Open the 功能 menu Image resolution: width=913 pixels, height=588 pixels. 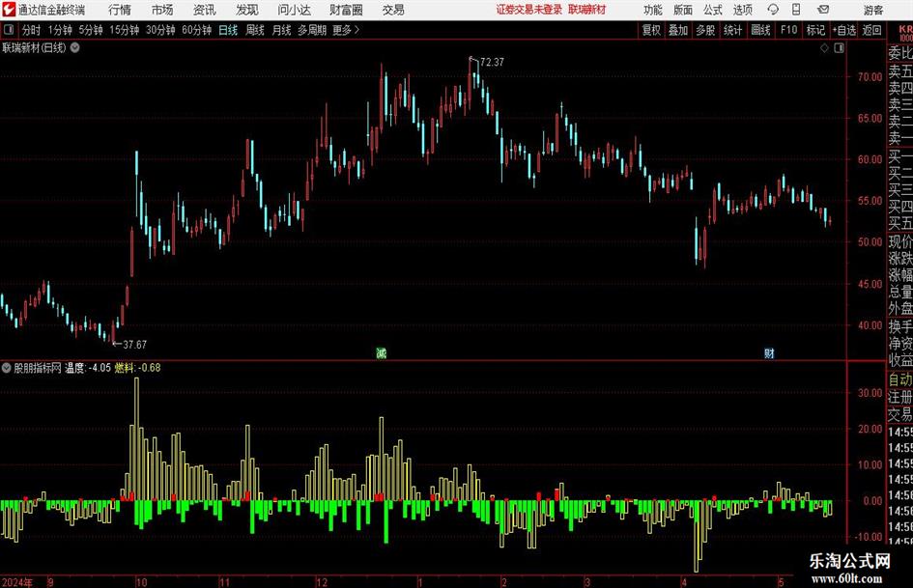(653, 10)
